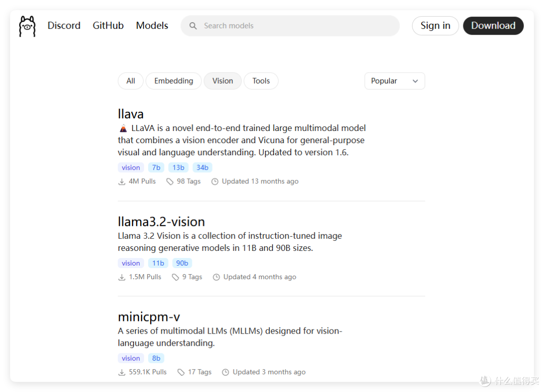This screenshot has height=392, width=544.
Task: Toggle the Embedding filter
Action: tap(173, 81)
